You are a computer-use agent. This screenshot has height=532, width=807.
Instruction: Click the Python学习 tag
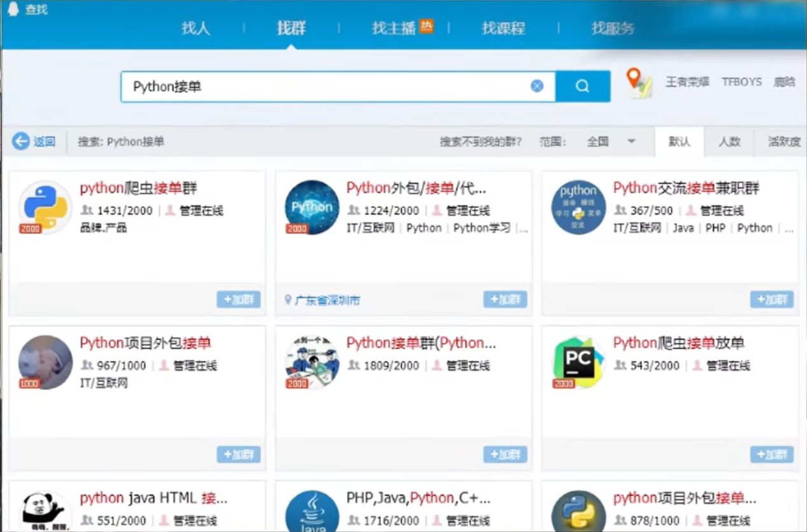(482, 228)
